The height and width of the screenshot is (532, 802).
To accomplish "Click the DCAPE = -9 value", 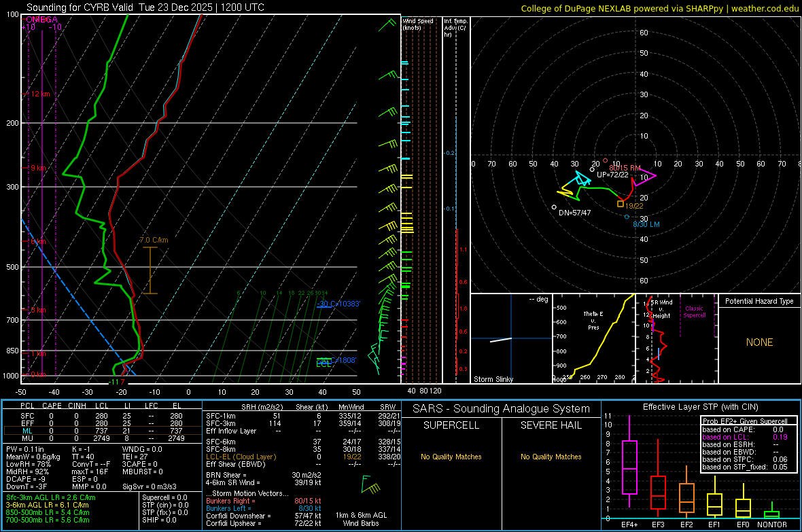I will (x=26, y=479).
